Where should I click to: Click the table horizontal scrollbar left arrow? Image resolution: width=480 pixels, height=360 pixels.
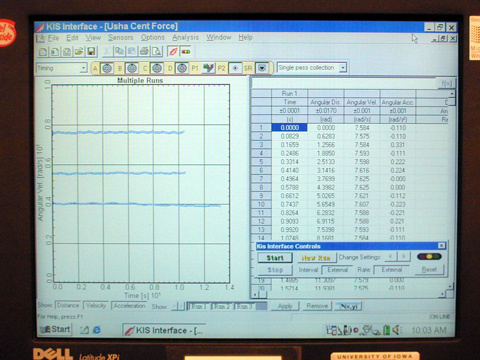point(256,295)
